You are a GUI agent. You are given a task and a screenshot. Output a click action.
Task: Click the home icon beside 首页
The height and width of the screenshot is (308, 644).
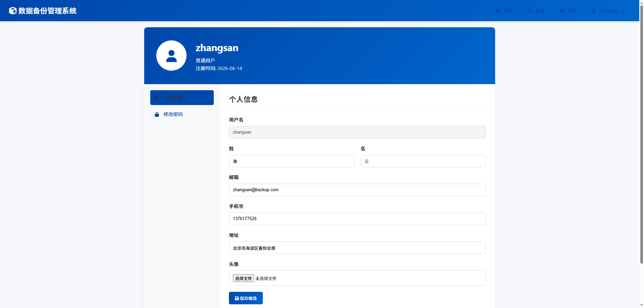coord(498,11)
